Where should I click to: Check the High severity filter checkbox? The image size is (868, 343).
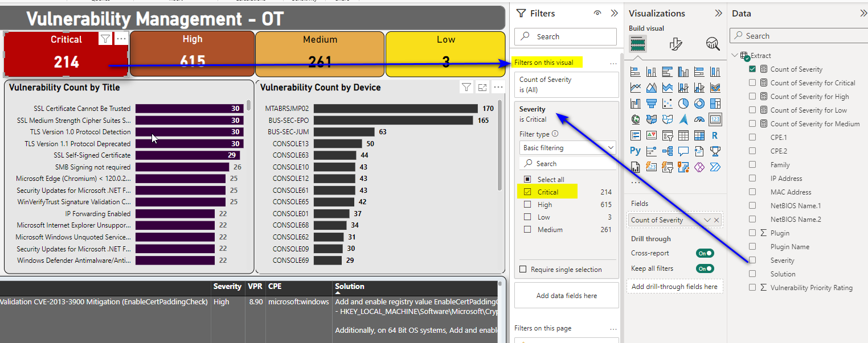tap(527, 205)
